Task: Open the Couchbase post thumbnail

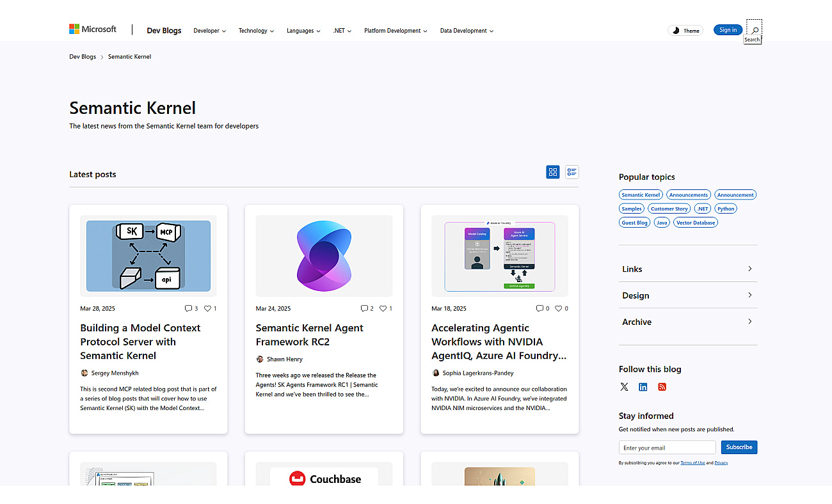Action: tap(324, 474)
